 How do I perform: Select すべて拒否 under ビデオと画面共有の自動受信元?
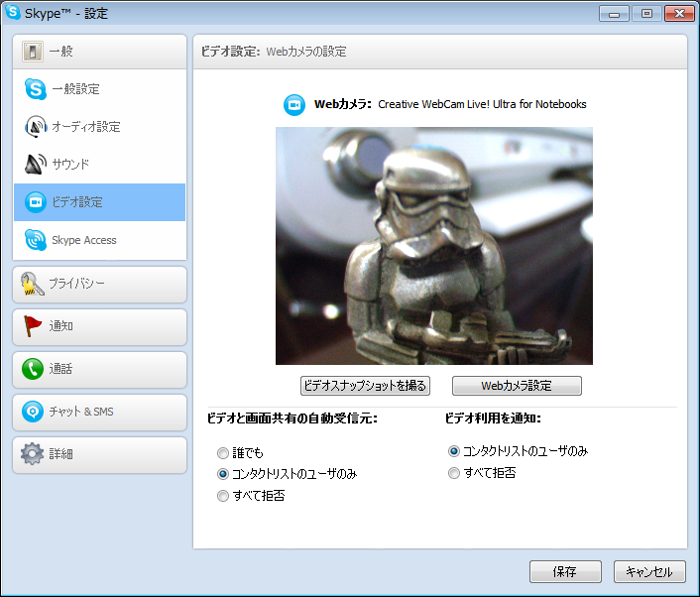223,496
